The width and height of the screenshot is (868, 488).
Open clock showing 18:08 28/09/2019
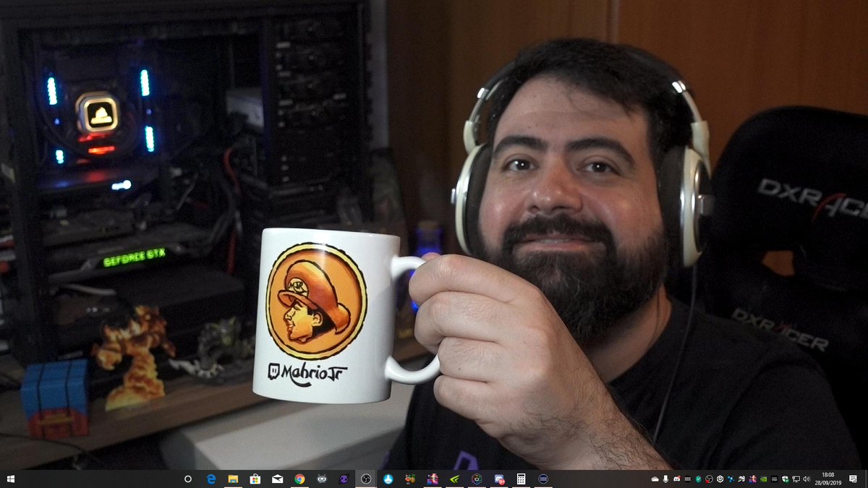[x=828, y=479]
